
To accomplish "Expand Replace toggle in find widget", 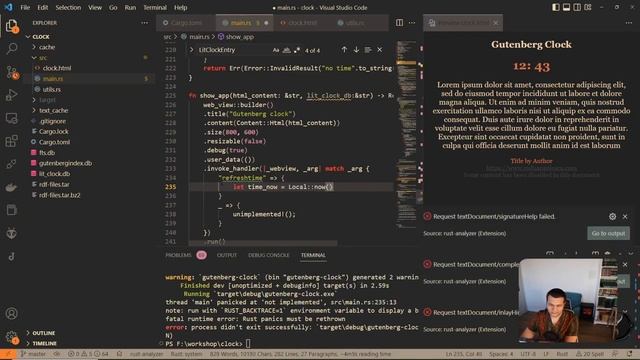I will pyautogui.click(x=191, y=50).
